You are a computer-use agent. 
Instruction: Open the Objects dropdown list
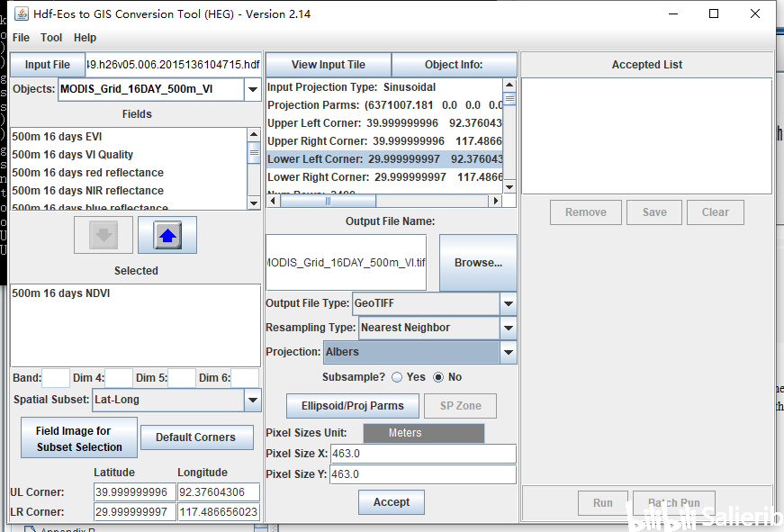(253, 89)
